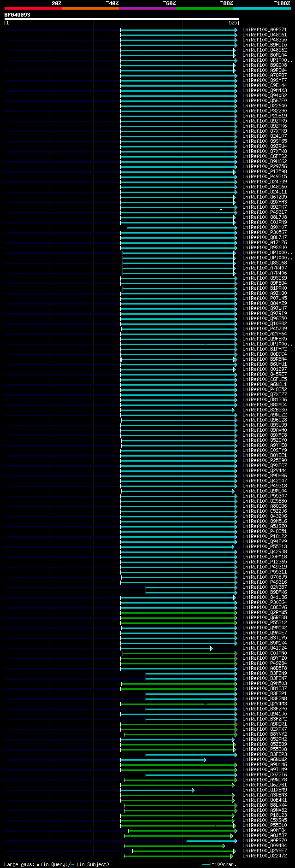Select hit UniRef100_Q41136
This screenshot has height=868, width=295.
coord(265,597)
